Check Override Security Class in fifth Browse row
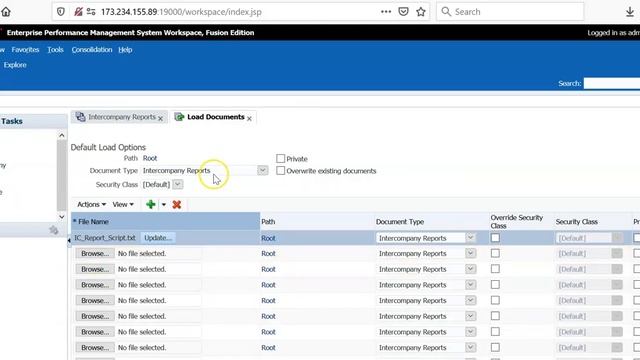 [x=495, y=316]
